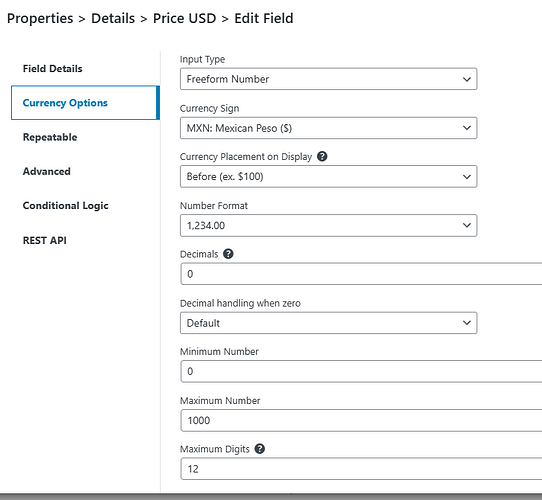Open the Number Format dropdown

pos(328,225)
